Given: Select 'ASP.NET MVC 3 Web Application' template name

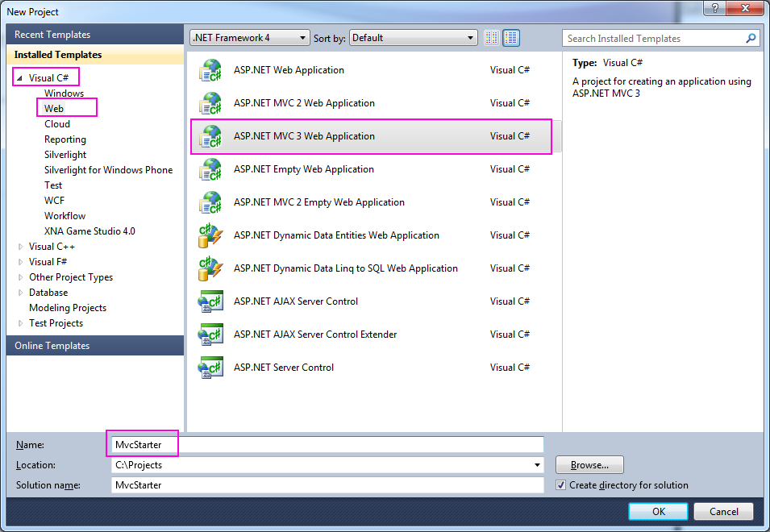Looking at the screenshot, I should pyautogui.click(x=304, y=136).
